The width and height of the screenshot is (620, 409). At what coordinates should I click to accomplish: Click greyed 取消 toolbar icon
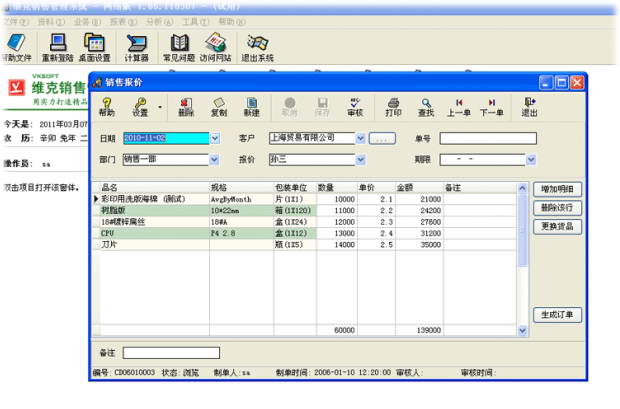[289, 107]
